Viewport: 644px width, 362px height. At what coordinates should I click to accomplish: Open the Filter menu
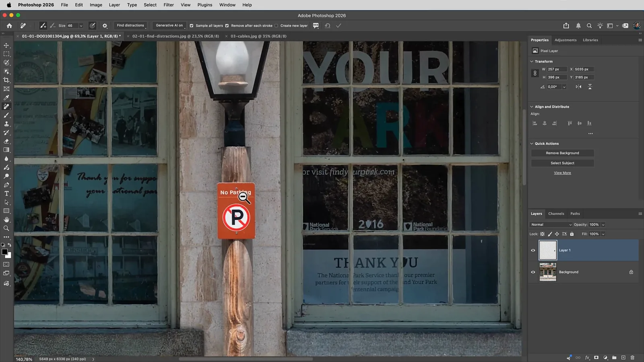coord(169,5)
